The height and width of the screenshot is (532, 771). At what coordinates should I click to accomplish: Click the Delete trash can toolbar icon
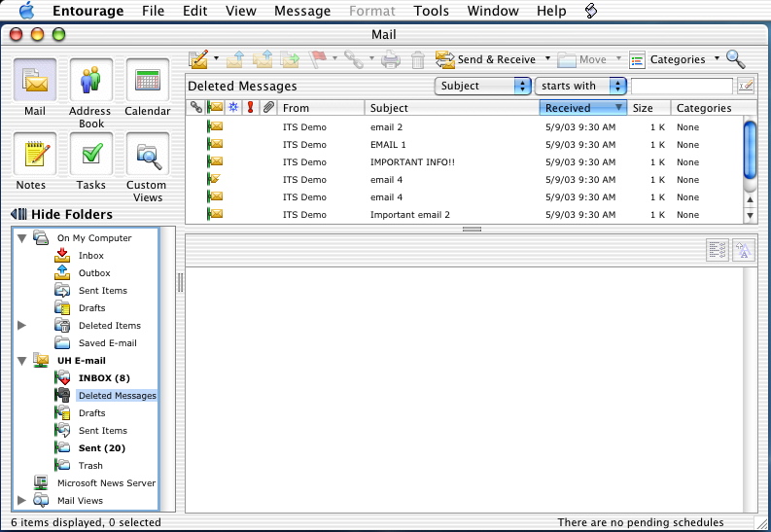pos(418,59)
